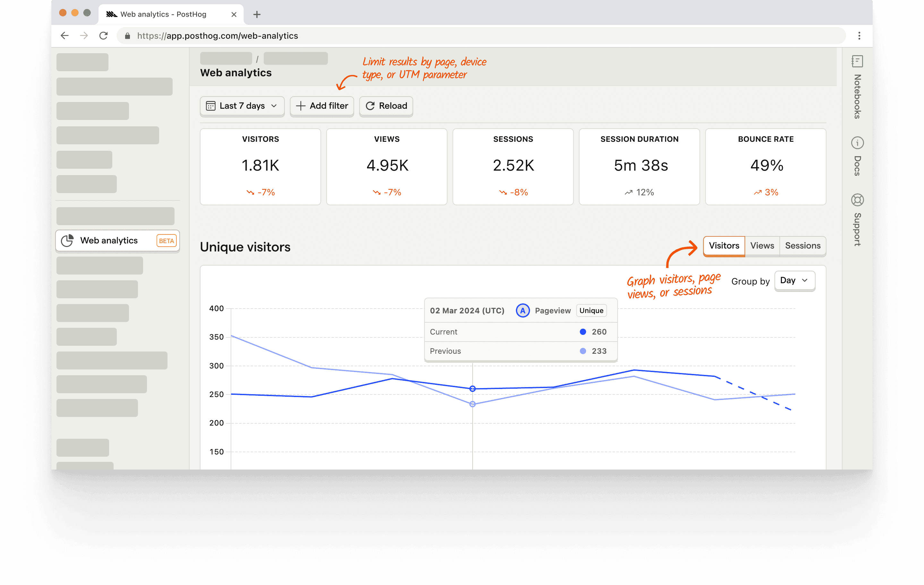Switch the graph to Views
Image resolution: width=924 pixels, height=585 pixels.
[x=762, y=245]
